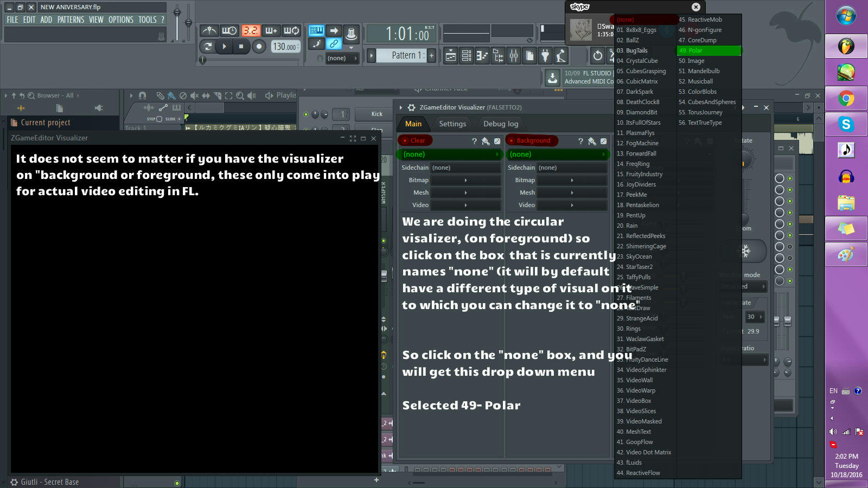Image resolution: width=868 pixels, height=488 pixels.
Task: Select the Play button in the transport bar
Action: coord(224,46)
